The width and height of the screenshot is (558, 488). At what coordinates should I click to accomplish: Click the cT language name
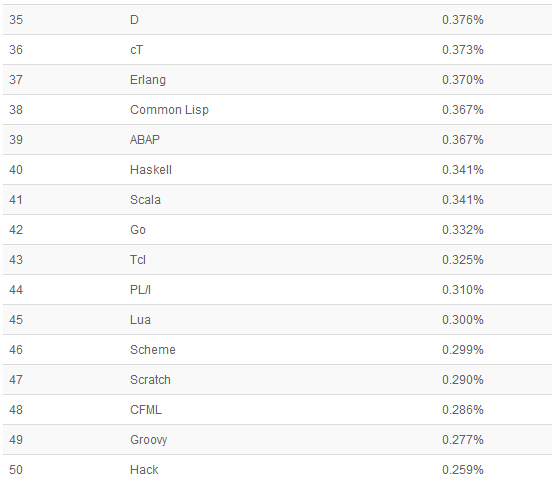point(137,50)
